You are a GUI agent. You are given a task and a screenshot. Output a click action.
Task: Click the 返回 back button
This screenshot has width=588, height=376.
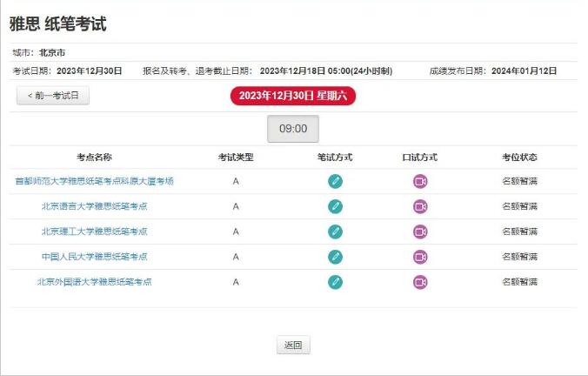coord(293,345)
